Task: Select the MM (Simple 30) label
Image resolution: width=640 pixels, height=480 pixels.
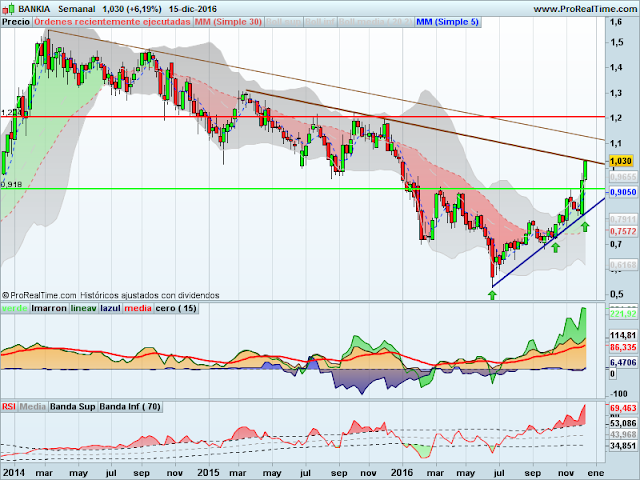Action: (x=228, y=22)
